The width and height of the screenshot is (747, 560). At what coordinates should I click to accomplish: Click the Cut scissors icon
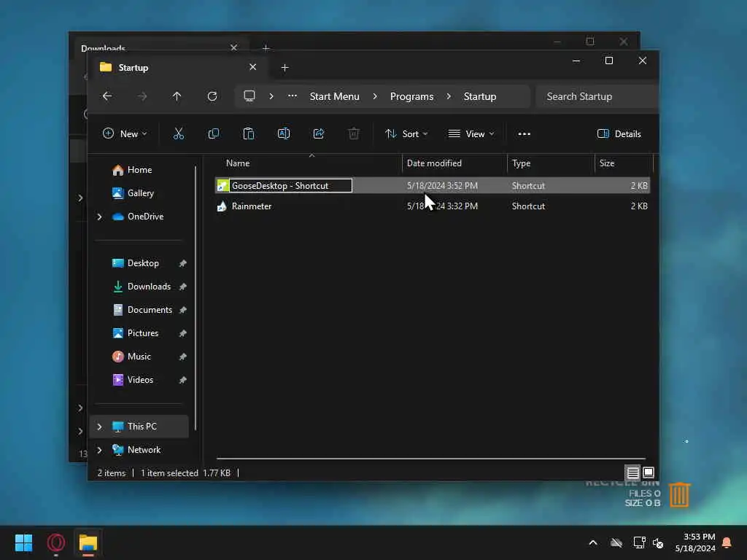(x=178, y=134)
